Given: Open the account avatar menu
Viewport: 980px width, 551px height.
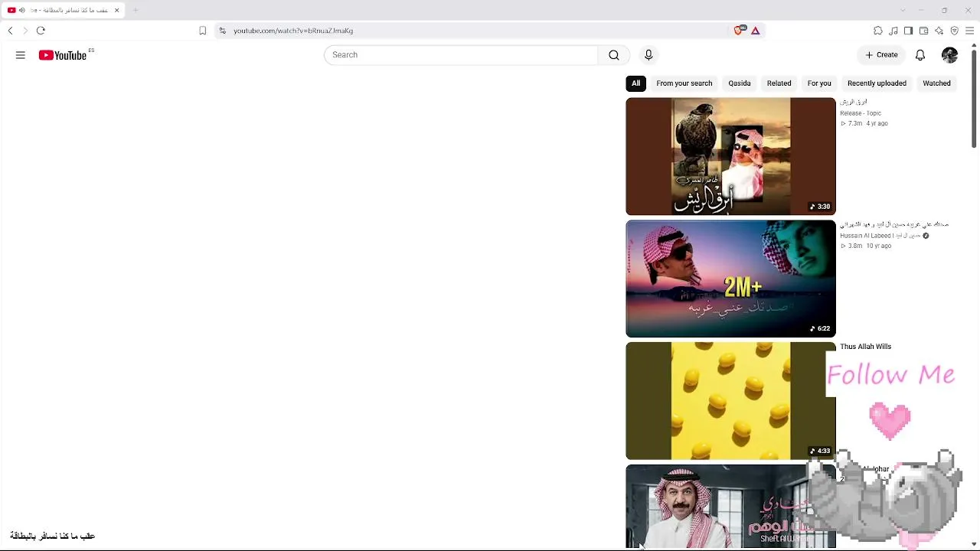Looking at the screenshot, I should pyautogui.click(x=949, y=55).
